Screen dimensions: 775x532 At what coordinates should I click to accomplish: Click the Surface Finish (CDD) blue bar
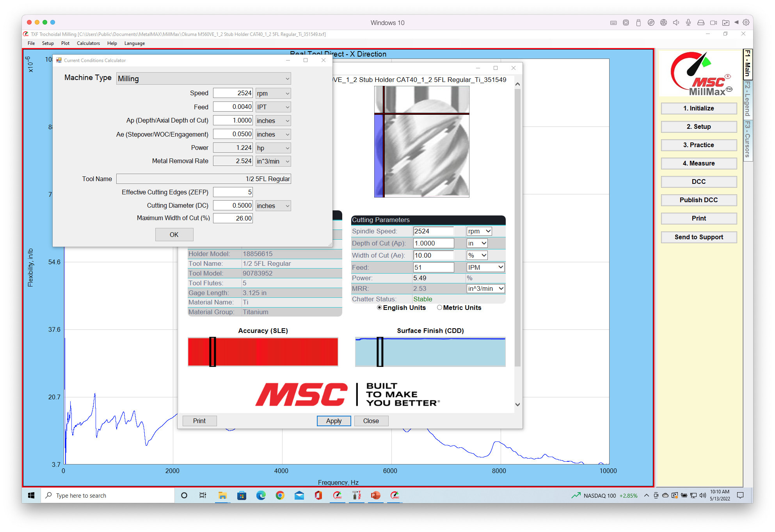pos(430,352)
